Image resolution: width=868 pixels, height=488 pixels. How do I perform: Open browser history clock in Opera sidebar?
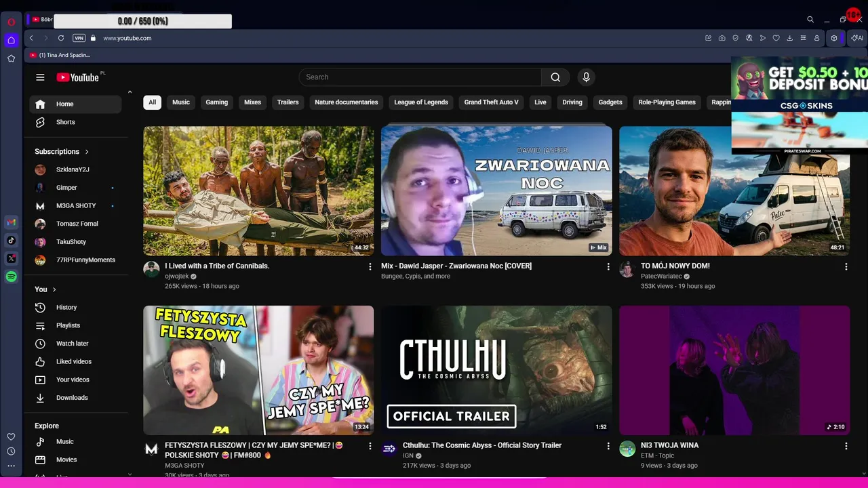coord(11,451)
